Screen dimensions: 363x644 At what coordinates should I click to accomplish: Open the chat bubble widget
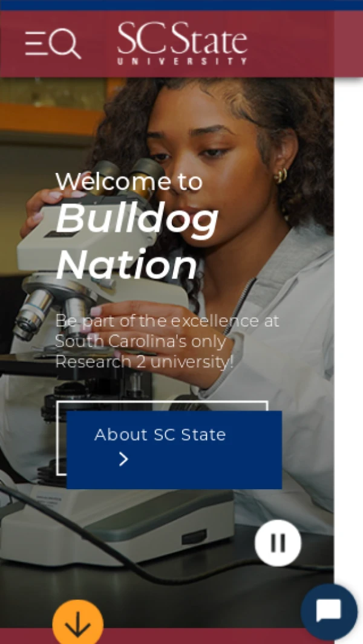(x=329, y=611)
